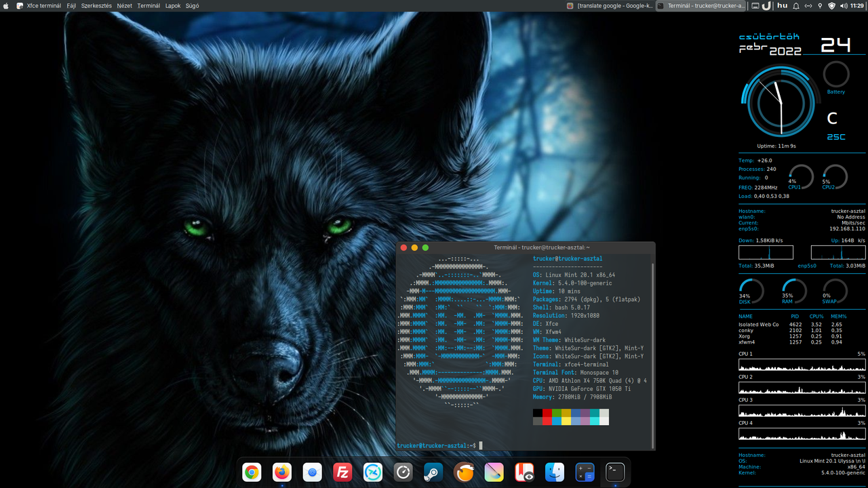This screenshot has width=868, height=488.
Task: Launch Firefox from the dock
Action: click(282, 472)
